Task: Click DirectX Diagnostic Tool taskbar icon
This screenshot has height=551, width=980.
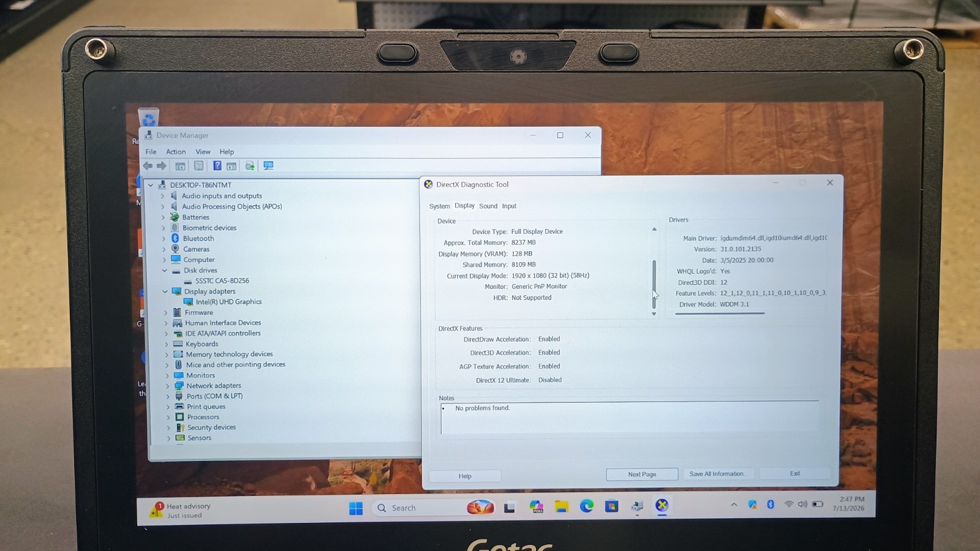Action: click(662, 505)
